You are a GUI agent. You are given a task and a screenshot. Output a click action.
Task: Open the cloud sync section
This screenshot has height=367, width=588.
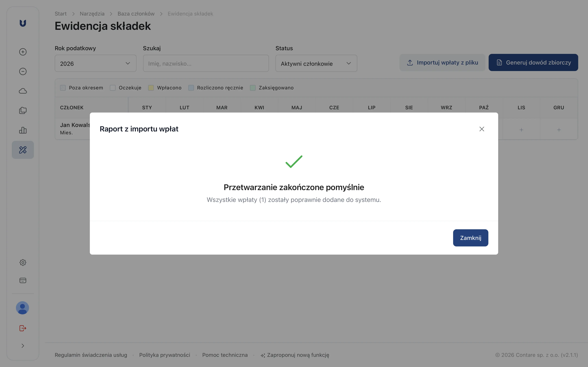[x=23, y=91]
